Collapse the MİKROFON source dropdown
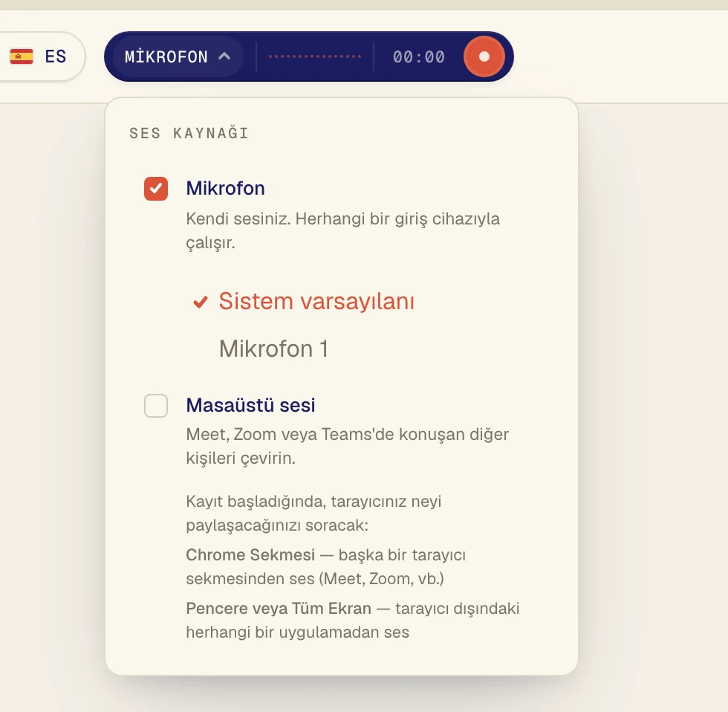The width and height of the screenshot is (728, 712). pyautogui.click(x=178, y=56)
